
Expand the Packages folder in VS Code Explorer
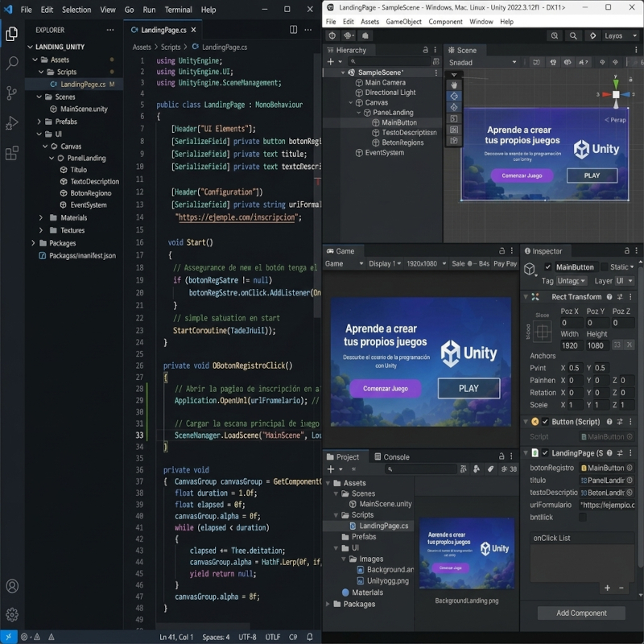33,243
